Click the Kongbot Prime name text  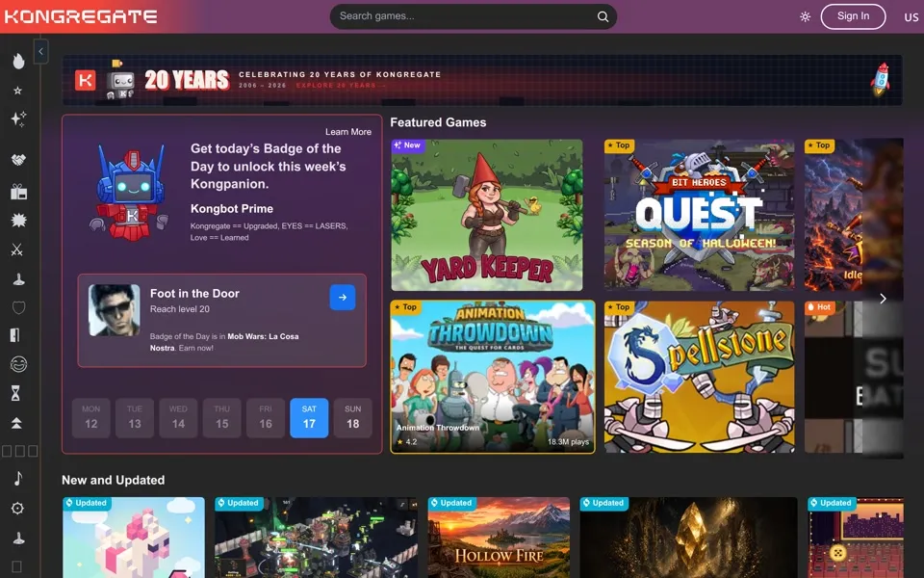[x=232, y=209]
